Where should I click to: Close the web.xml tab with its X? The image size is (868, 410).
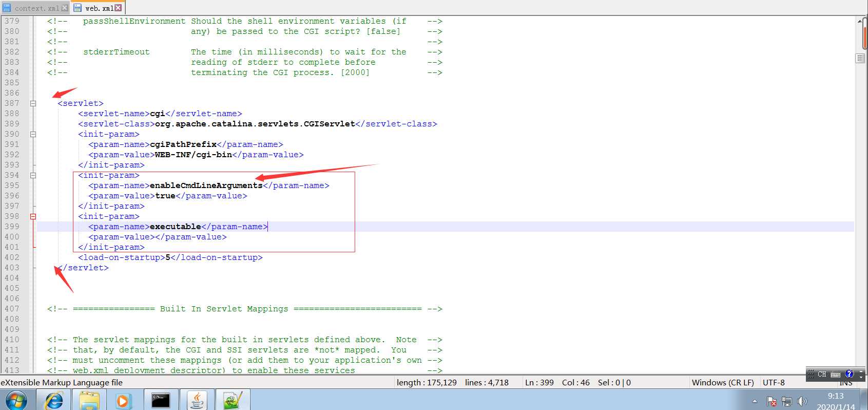tap(119, 8)
